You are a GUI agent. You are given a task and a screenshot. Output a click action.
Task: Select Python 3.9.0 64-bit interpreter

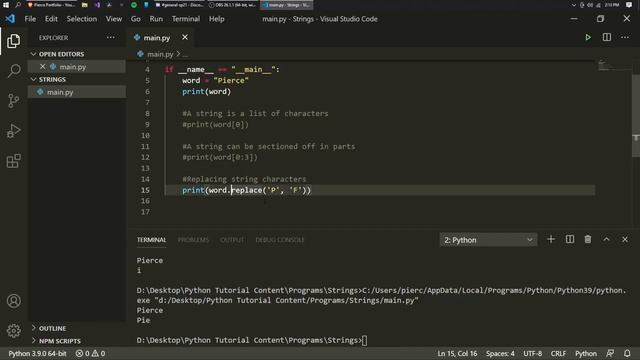(37, 353)
